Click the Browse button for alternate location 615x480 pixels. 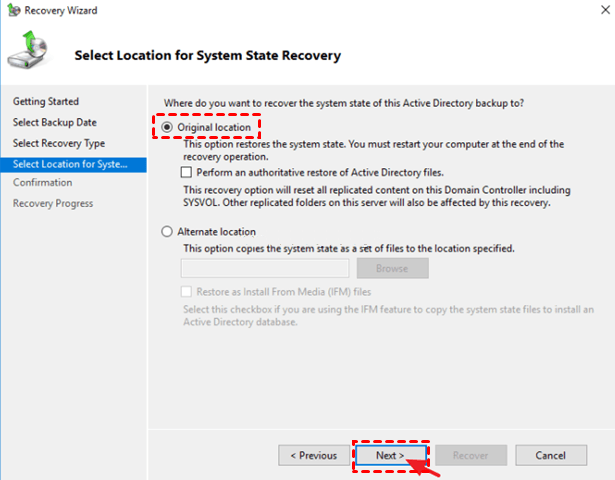(x=392, y=268)
